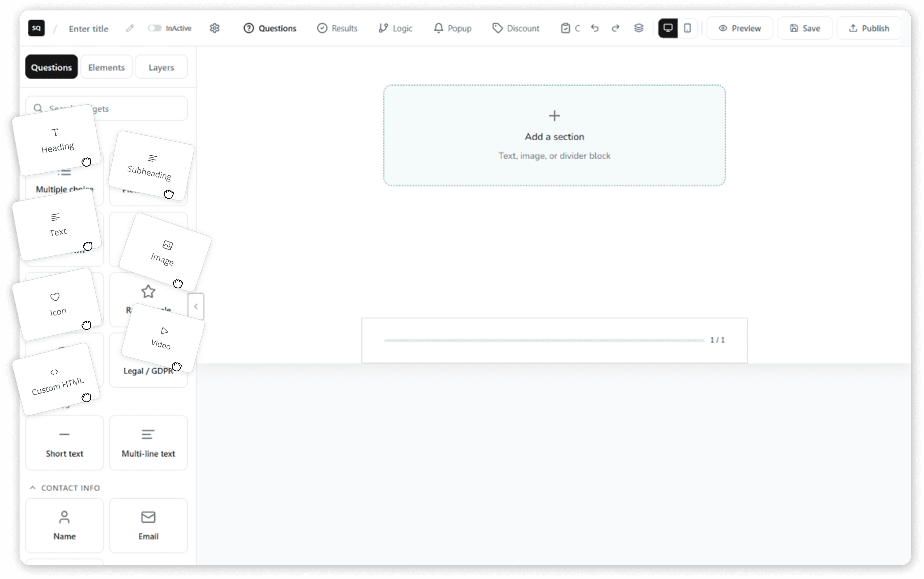Open settings via the gear icon
Viewport: 924px width, 579px height.
[x=215, y=28]
